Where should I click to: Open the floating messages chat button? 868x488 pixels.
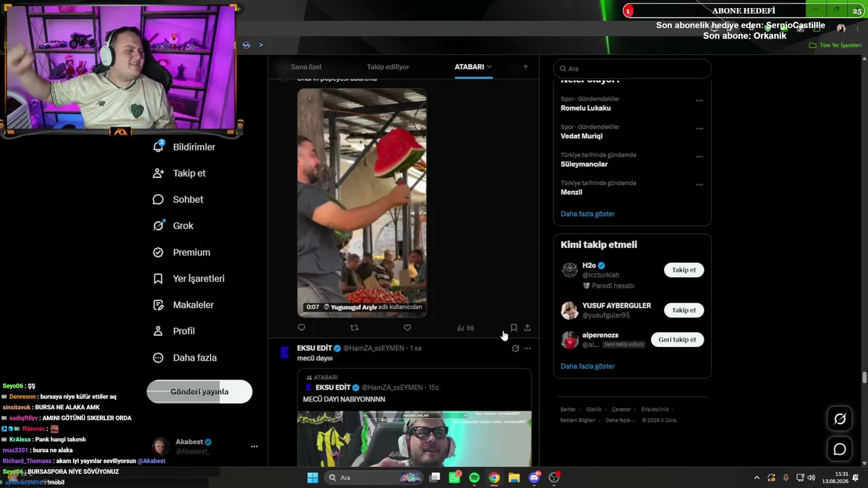point(840,449)
